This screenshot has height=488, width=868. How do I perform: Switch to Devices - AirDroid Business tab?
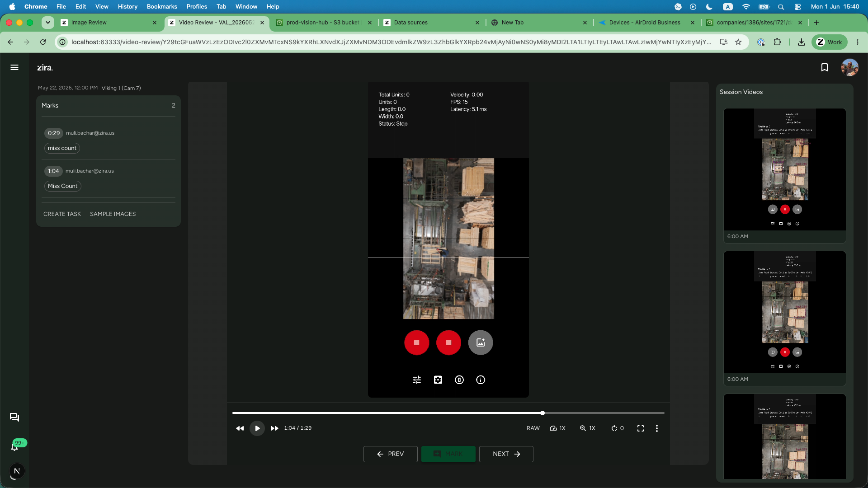tap(647, 23)
